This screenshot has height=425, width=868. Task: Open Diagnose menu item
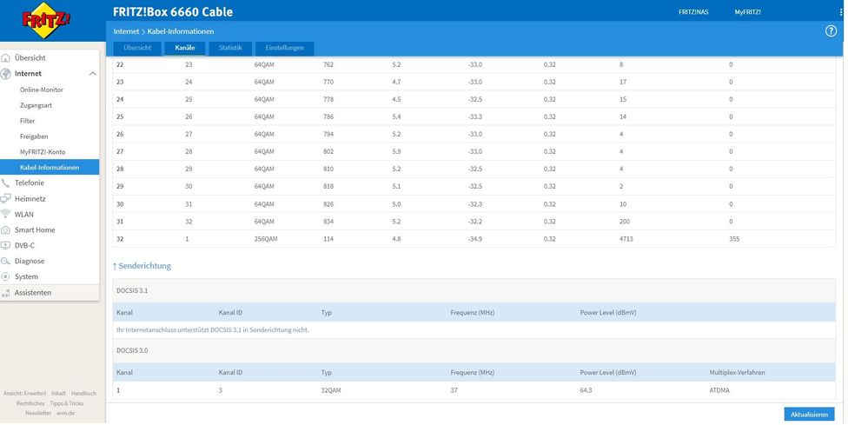pos(30,262)
